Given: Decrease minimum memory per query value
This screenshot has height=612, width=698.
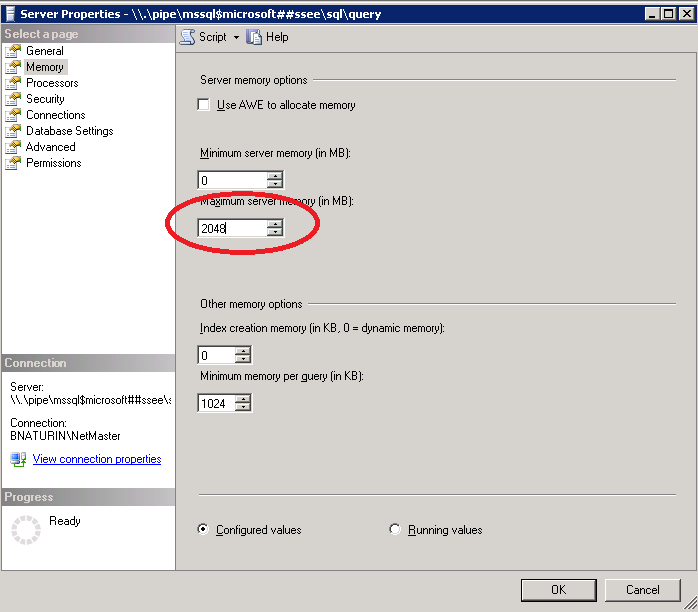Looking at the screenshot, I should [x=243, y=407].
